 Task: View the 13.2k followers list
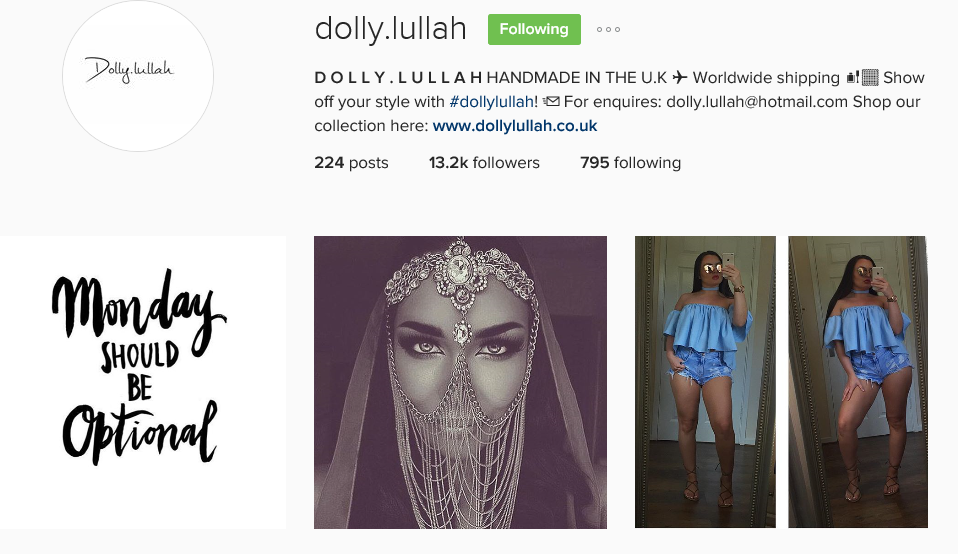(484, 162)
